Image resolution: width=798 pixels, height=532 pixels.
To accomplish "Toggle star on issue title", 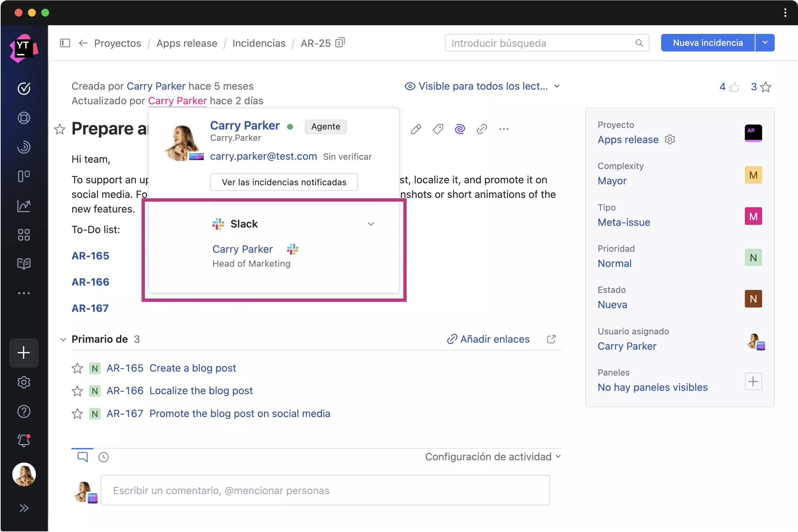I will 60,129.
